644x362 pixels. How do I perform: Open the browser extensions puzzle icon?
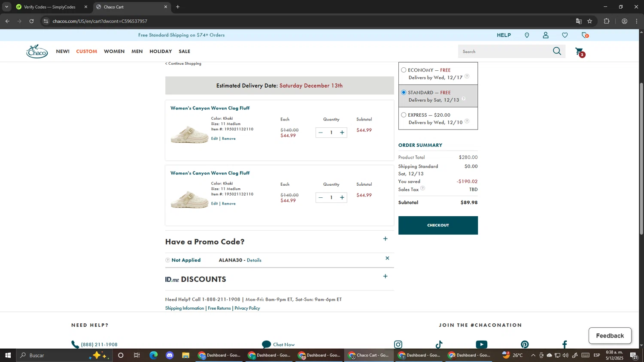point(607,21)
